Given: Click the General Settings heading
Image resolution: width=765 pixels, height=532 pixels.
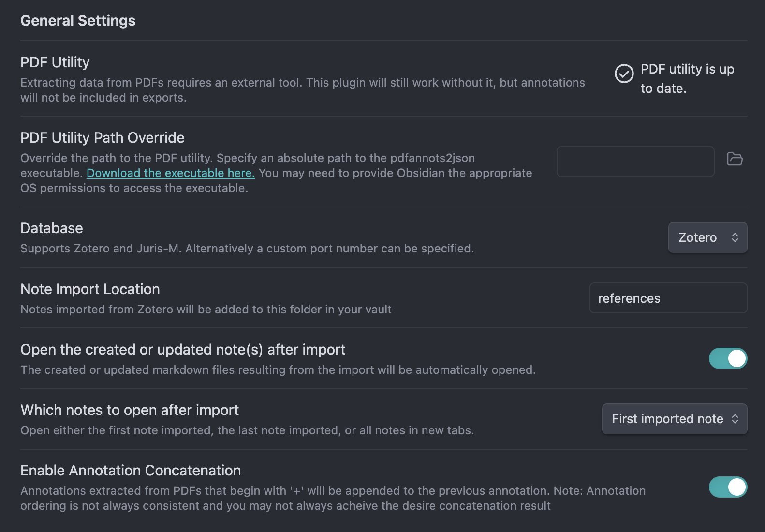Looking at the screenshot, I should pyautogui.click(x=78, y=21).
